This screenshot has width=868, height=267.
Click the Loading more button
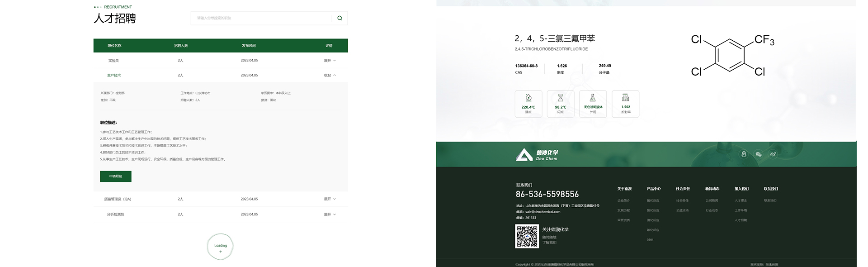click(221, 247)
